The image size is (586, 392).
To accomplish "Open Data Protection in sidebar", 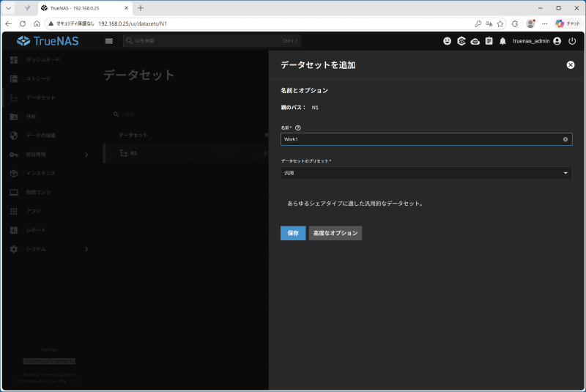I will pyautogui.click(x=41, y=136).
